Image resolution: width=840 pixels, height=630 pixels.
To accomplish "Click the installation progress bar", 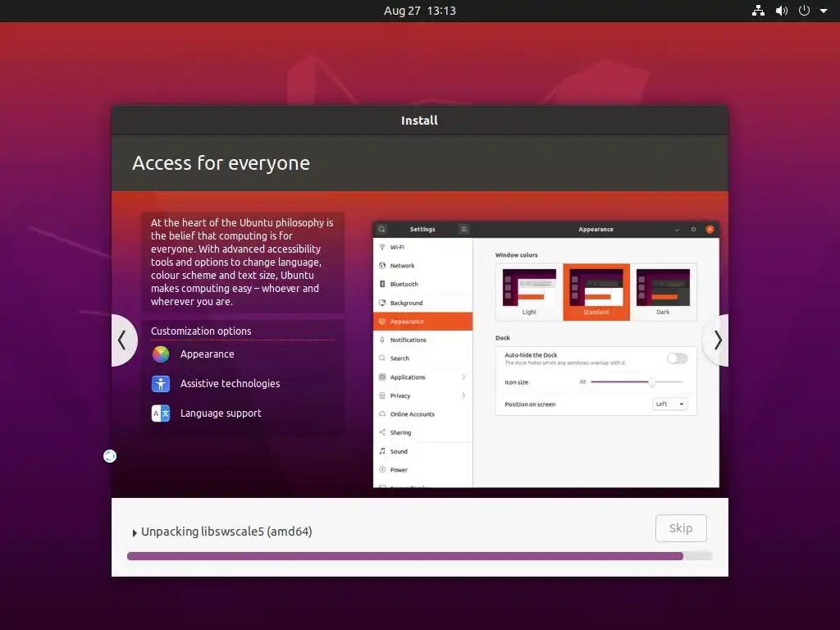I will coord(419,556).
